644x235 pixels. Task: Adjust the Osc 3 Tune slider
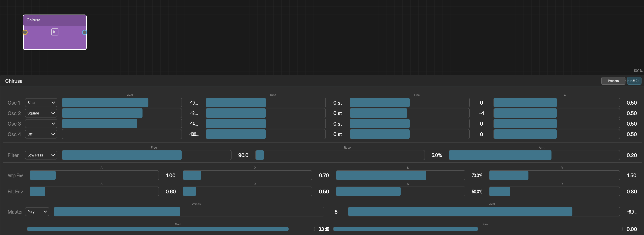click(x=266, y=124)
